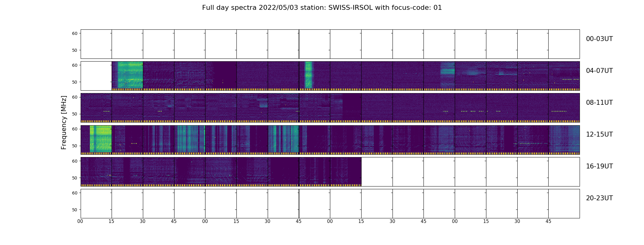Select the 11:45-12:00 panel in 08-11UT row
The image size is (644, 245).
(x=564, y=108)
